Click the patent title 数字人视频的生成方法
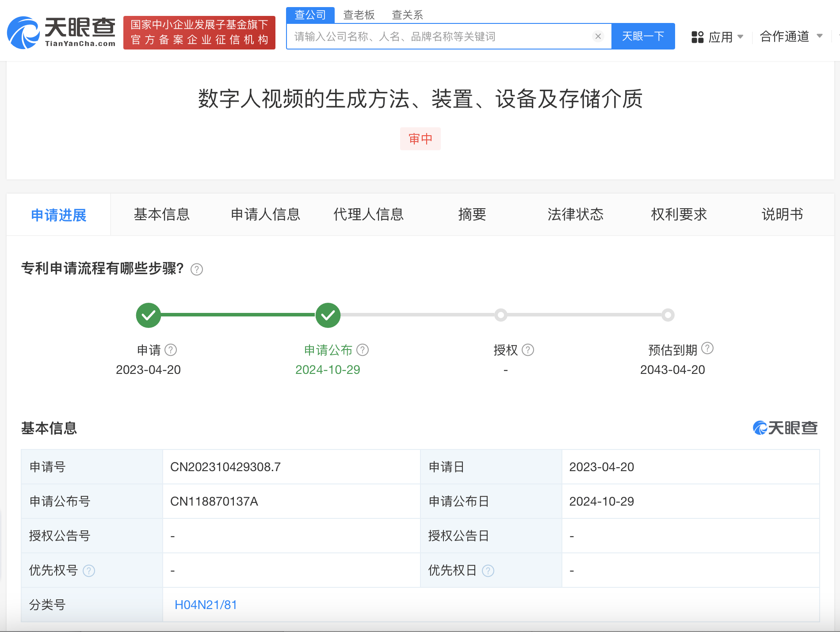Viewport: 840px width, 632px height. (x=420, y=99)
